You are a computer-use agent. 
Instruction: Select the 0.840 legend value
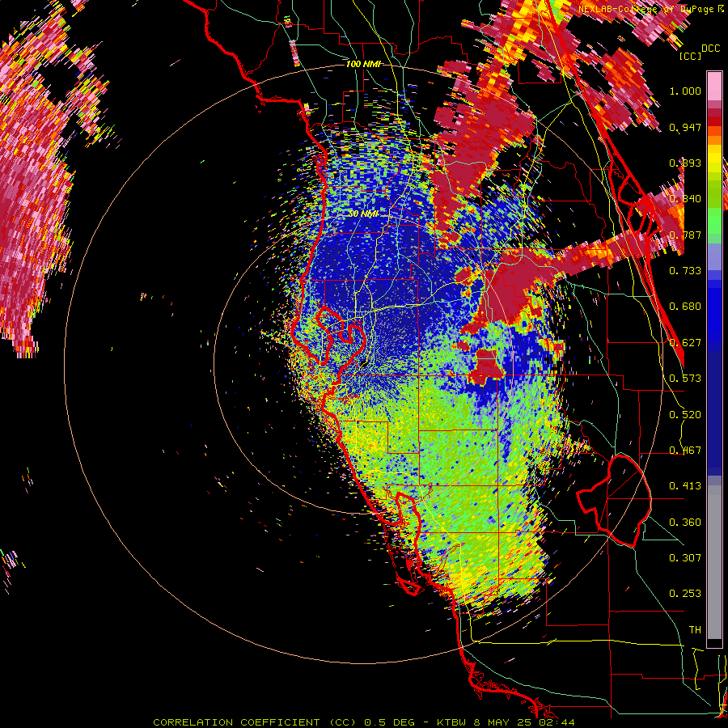pos(685,199)
